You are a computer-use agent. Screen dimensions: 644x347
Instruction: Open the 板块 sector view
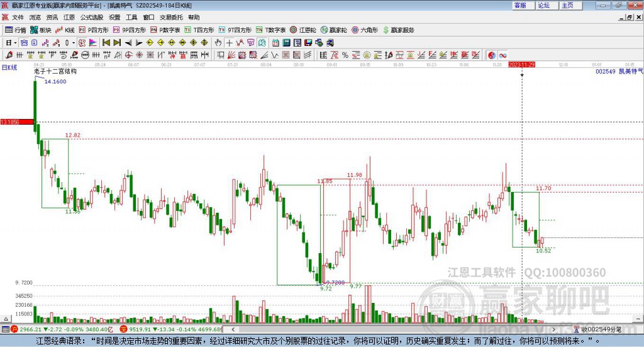point(41,30)
